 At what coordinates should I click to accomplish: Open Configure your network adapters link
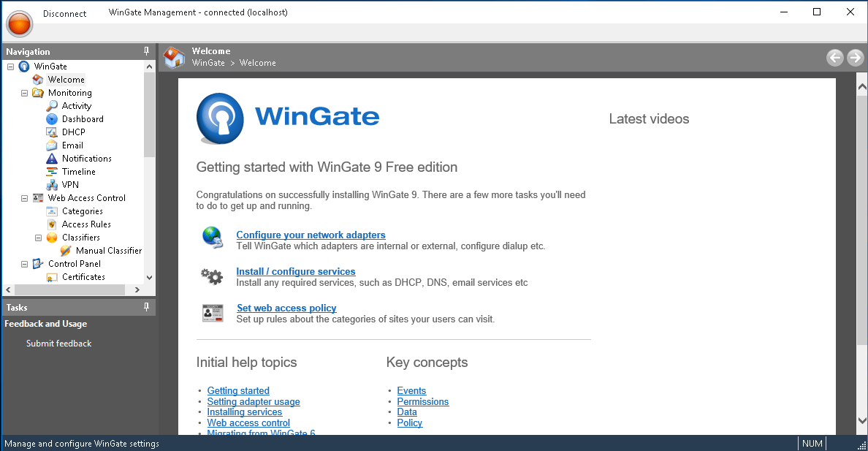coord(311,235)
